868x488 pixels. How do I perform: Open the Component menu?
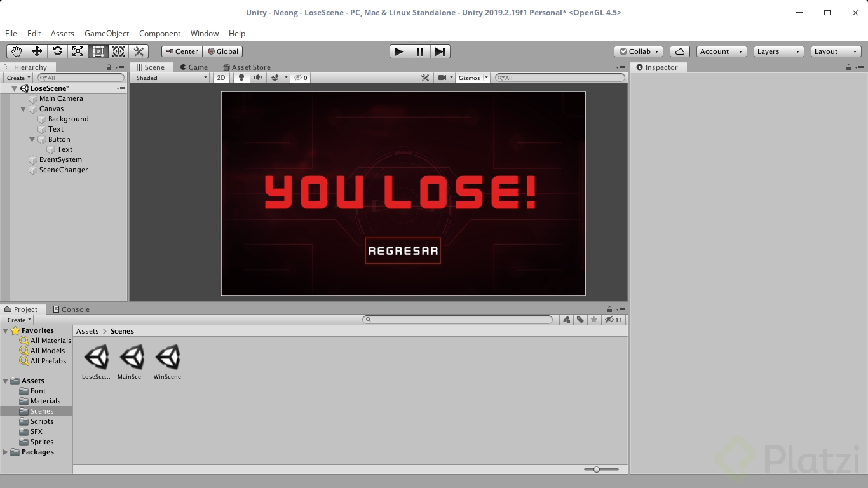pyautogui.click(x=159, y=34)
